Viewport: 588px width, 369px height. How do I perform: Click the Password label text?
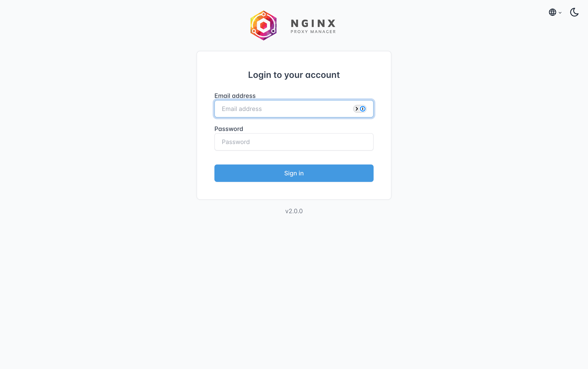click(229, 129)
